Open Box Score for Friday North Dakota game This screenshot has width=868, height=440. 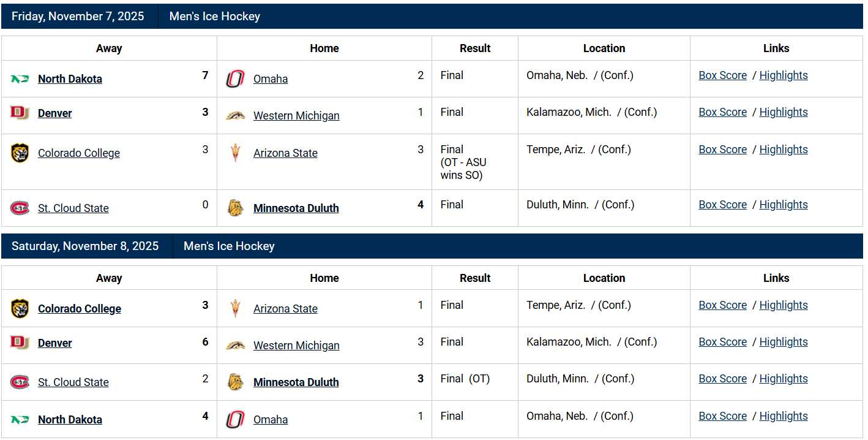tap(723, 75)
